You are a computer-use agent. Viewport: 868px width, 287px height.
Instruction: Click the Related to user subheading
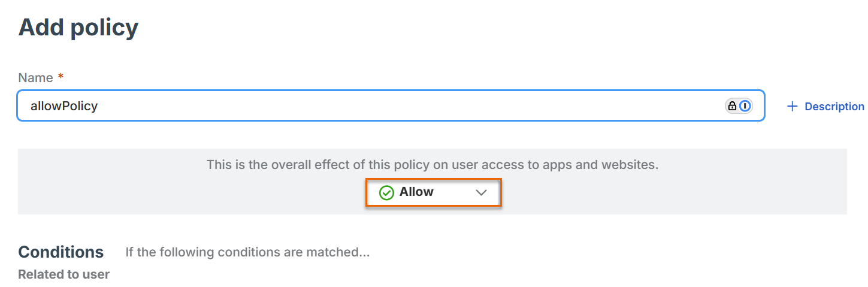[63, 274]
